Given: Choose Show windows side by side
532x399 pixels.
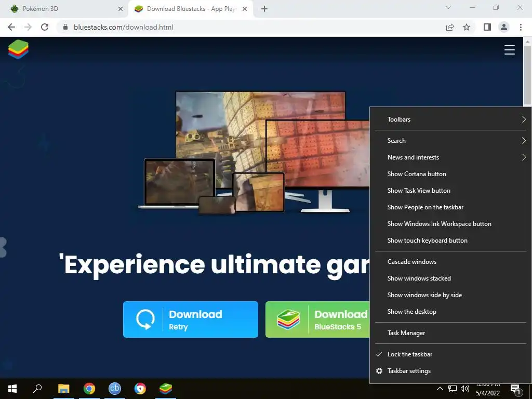Looking at the screenshot, I should [x=450, y=295].
